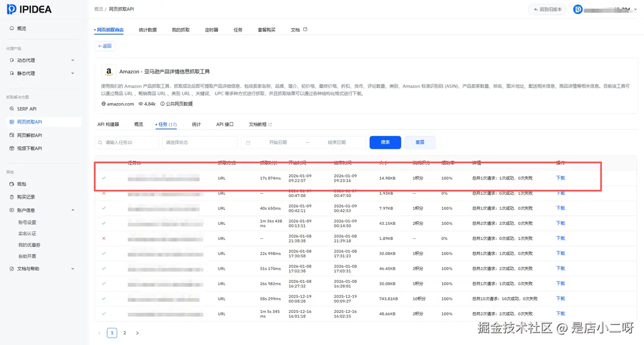Open 实名认证 under 账户信息
The height and width of the screenshot is (345, 644).
[x=27, y=234]
